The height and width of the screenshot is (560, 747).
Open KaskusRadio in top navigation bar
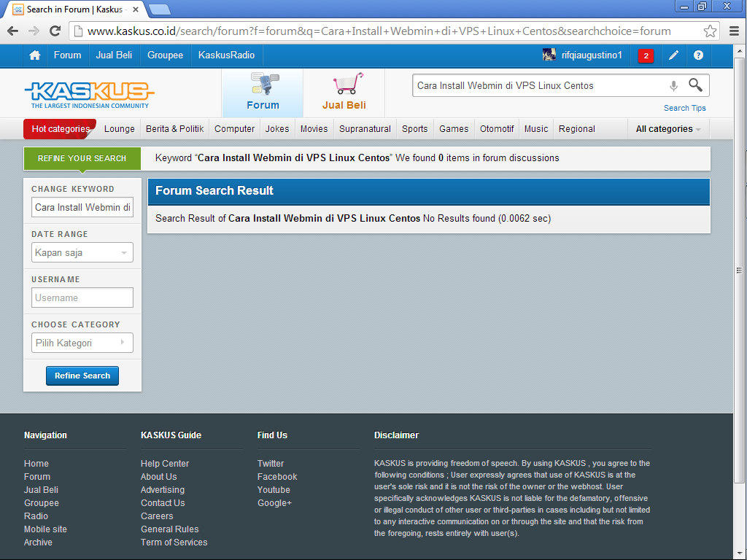click(226, 55)
